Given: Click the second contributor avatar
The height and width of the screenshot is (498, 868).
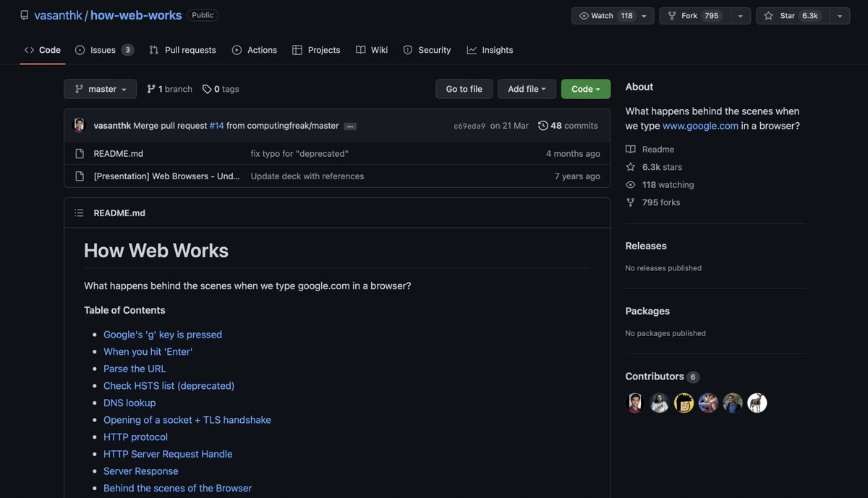Looking at the screenshot, I should pos(660,403).
